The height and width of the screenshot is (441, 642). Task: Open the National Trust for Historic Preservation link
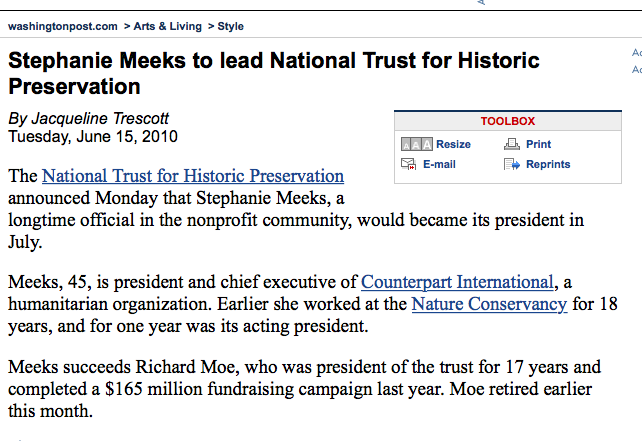click(x=192, y=177)
